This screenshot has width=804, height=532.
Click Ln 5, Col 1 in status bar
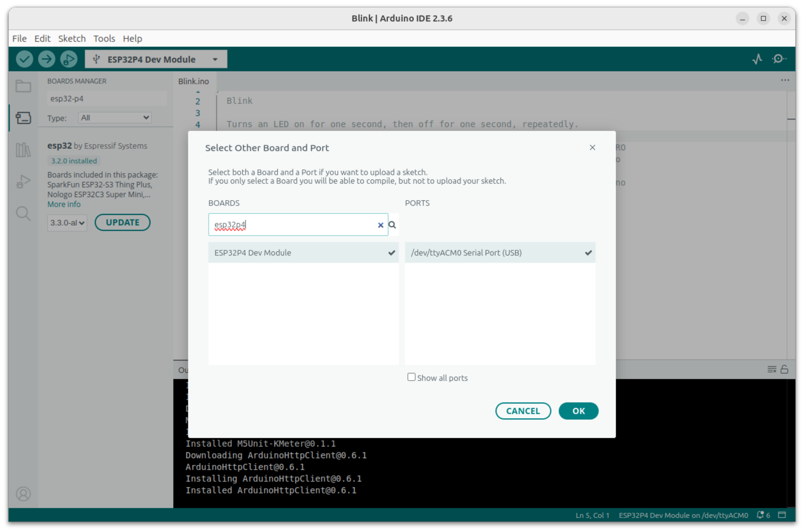point(592,515)
